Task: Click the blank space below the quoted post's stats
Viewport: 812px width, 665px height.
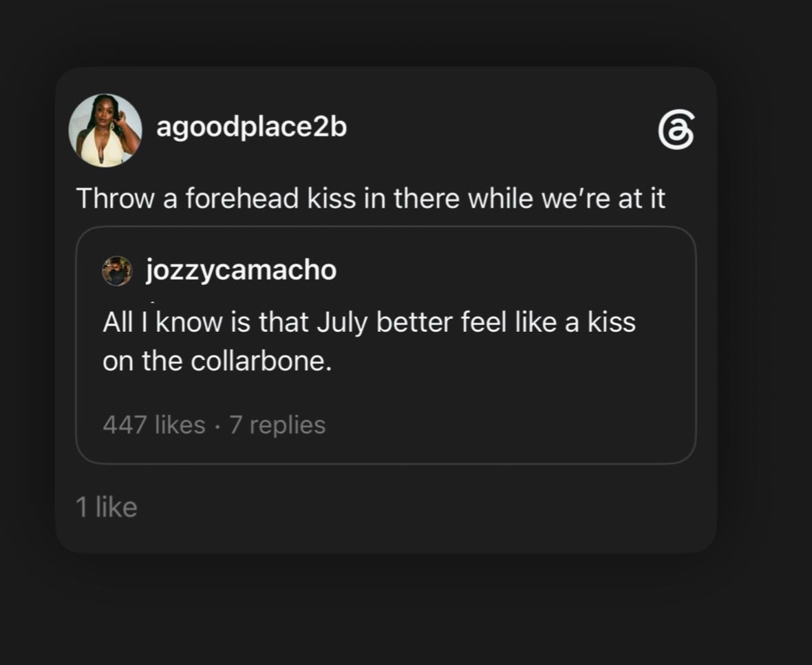Action: coord(386,451)
